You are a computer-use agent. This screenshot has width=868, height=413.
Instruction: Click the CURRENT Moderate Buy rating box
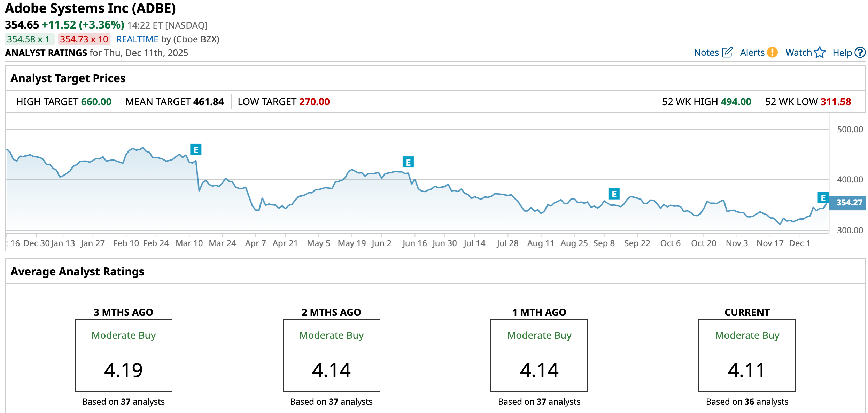pos(747,356)
